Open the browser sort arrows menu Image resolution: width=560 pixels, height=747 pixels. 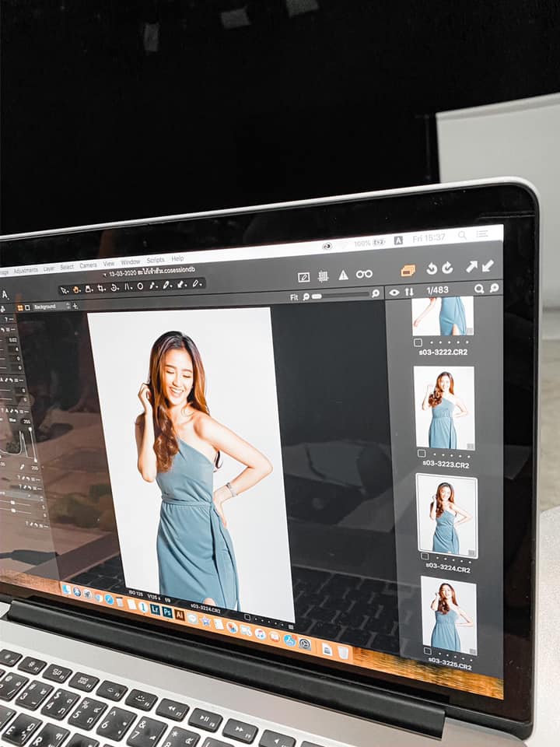pyautogui.click(x=409, y=292)
